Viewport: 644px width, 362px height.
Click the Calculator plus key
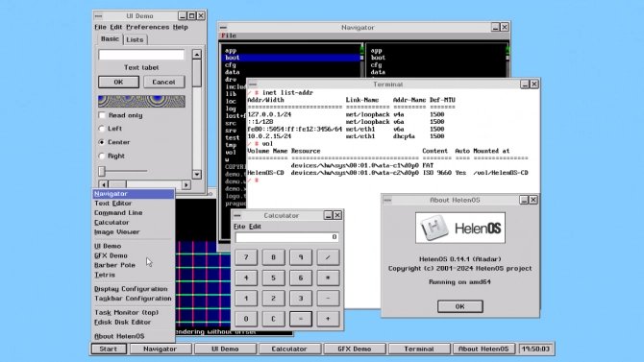pyautogui.click(x=328, y=319)
